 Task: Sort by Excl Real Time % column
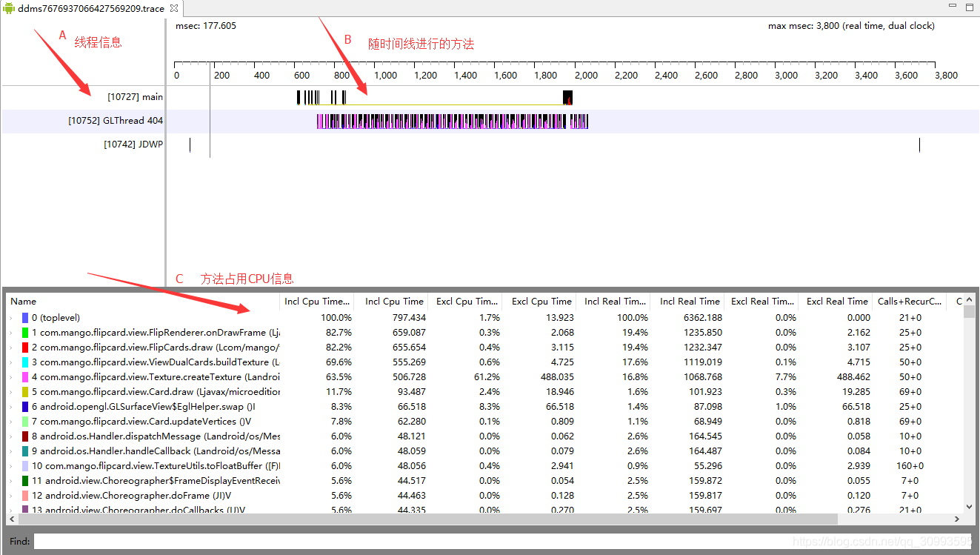point(761,302)
